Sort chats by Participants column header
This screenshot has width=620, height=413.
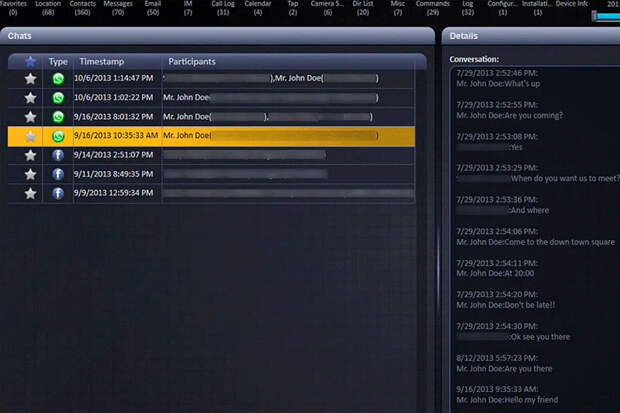point(192,61)
